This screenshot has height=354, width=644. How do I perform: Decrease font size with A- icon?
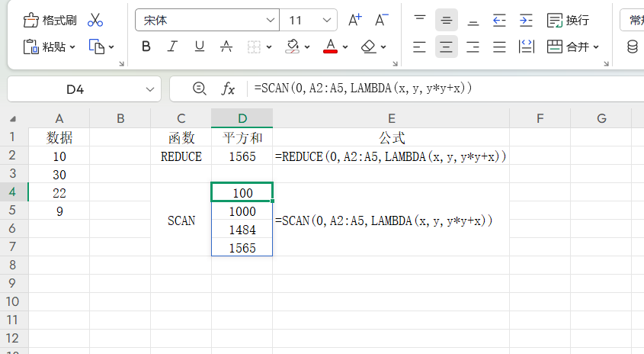coord(382,20)
